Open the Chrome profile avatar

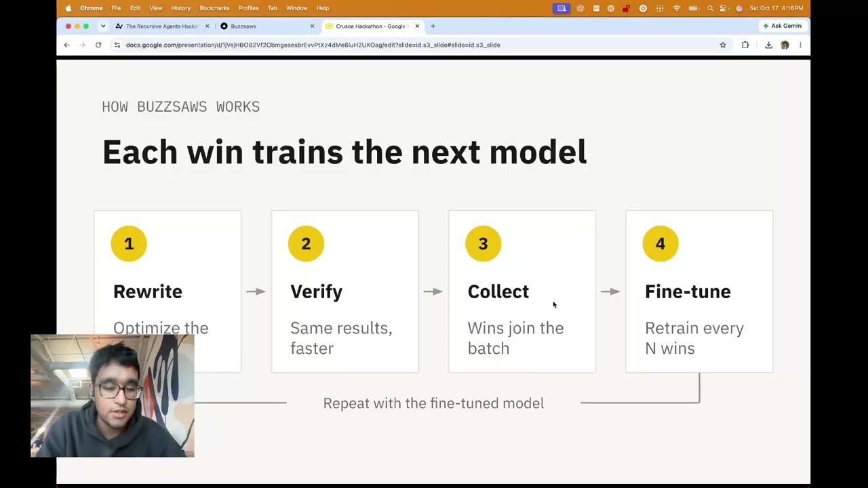click(x=785, y=45)
